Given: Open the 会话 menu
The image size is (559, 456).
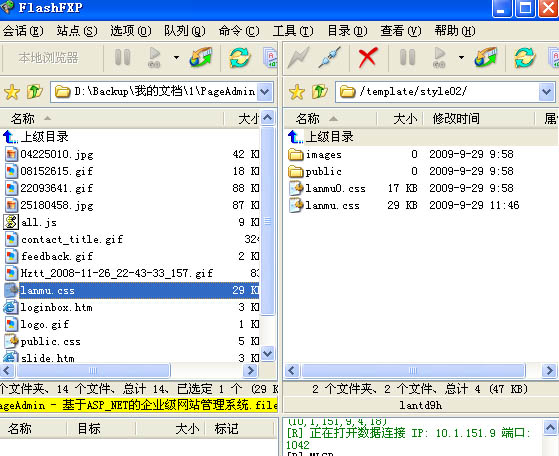Looking at the screenshot, I should click(x=23, y=31).
